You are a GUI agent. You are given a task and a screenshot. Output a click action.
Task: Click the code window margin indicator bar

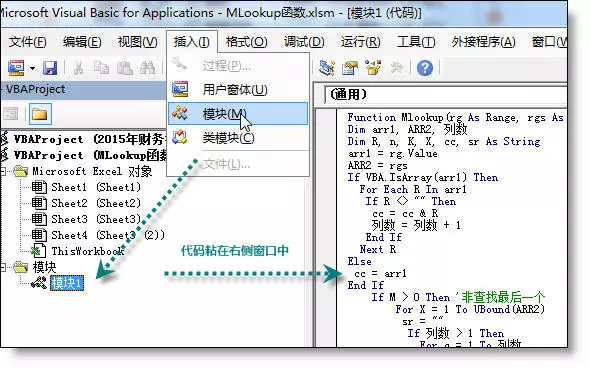[x=326, y=227]
